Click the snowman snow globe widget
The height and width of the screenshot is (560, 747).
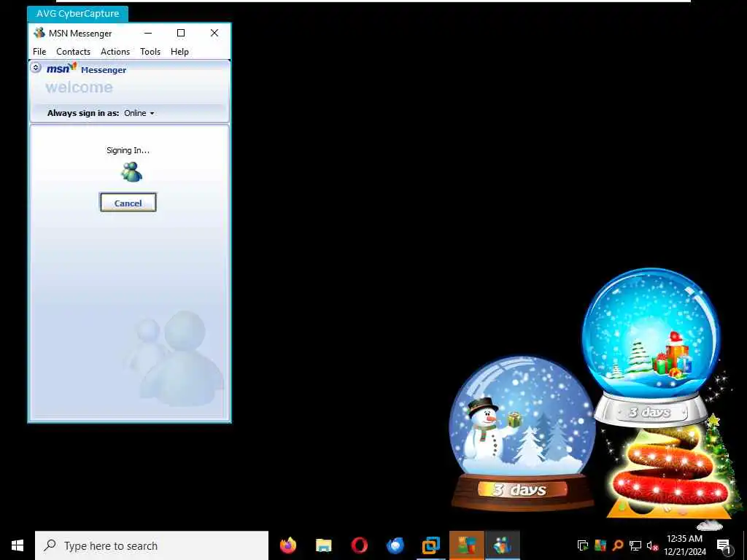522,433
